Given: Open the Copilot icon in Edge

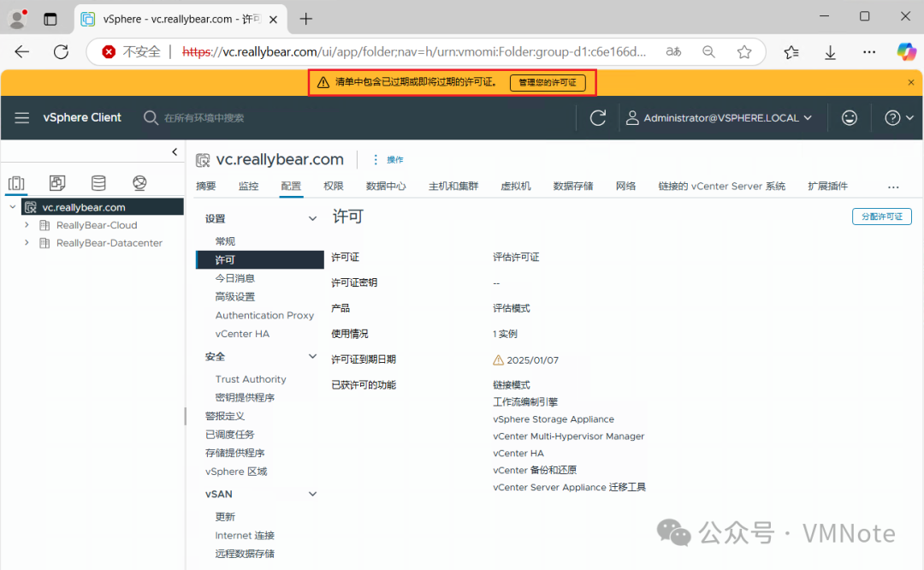Looking at the screenshot, I should tap(906, 52).
